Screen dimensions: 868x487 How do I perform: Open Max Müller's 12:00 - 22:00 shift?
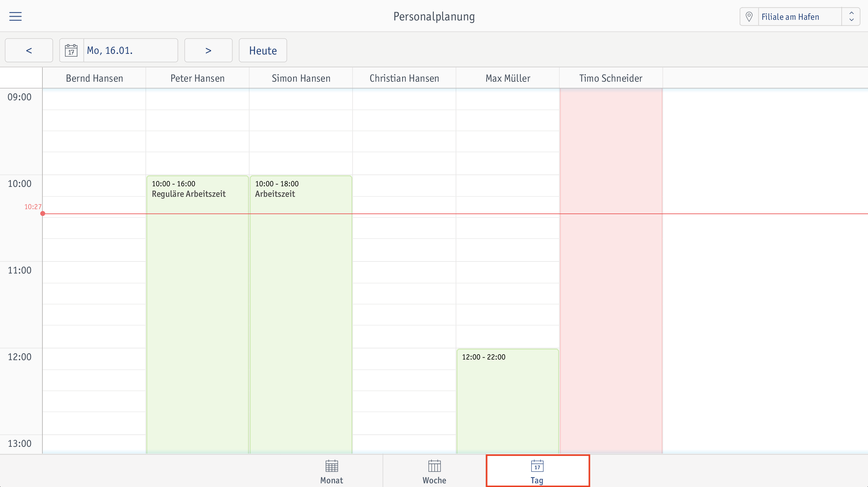pyautogui.click(x=508, y=401)
